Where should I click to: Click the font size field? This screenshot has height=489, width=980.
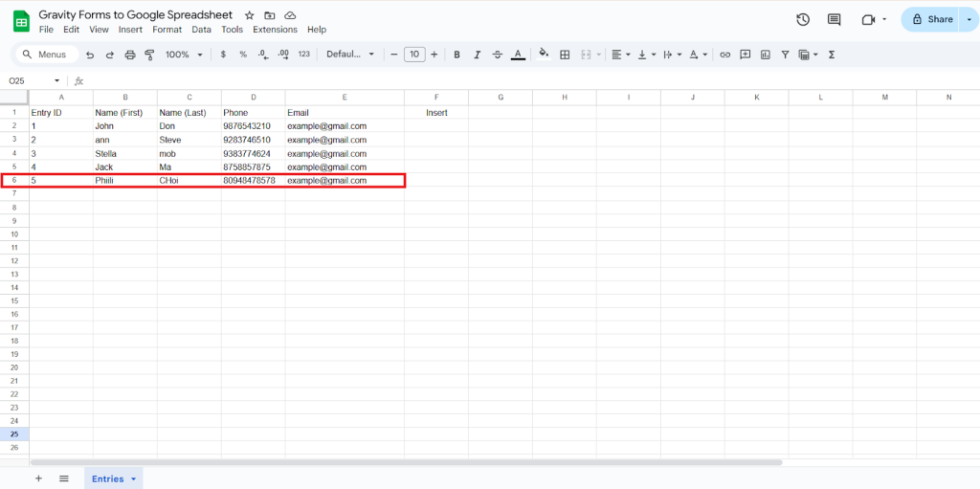click(414, 55)
